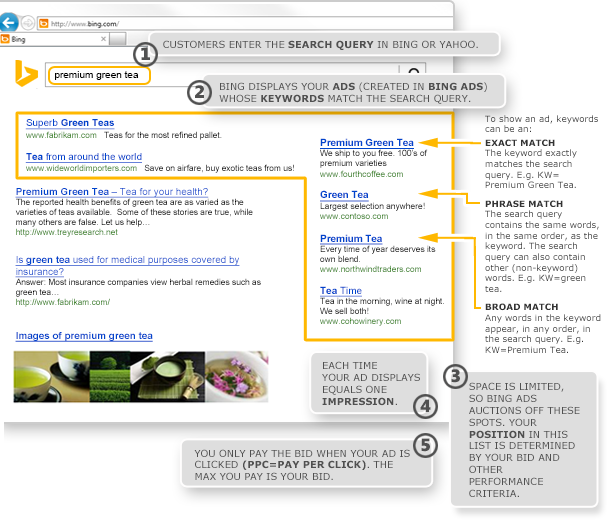Open the tea plantation field thumbnail
This screenshot has width=610, height=525.
tap(110, 376)
